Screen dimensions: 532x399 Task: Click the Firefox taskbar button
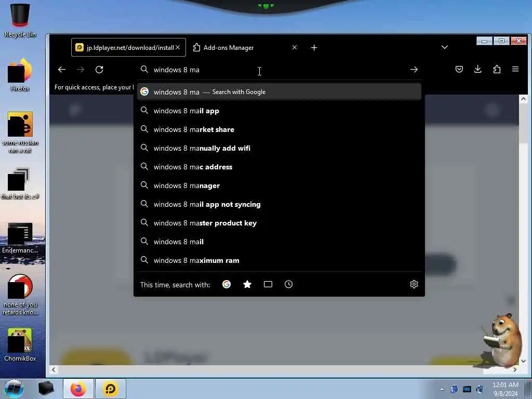point(78,389)
